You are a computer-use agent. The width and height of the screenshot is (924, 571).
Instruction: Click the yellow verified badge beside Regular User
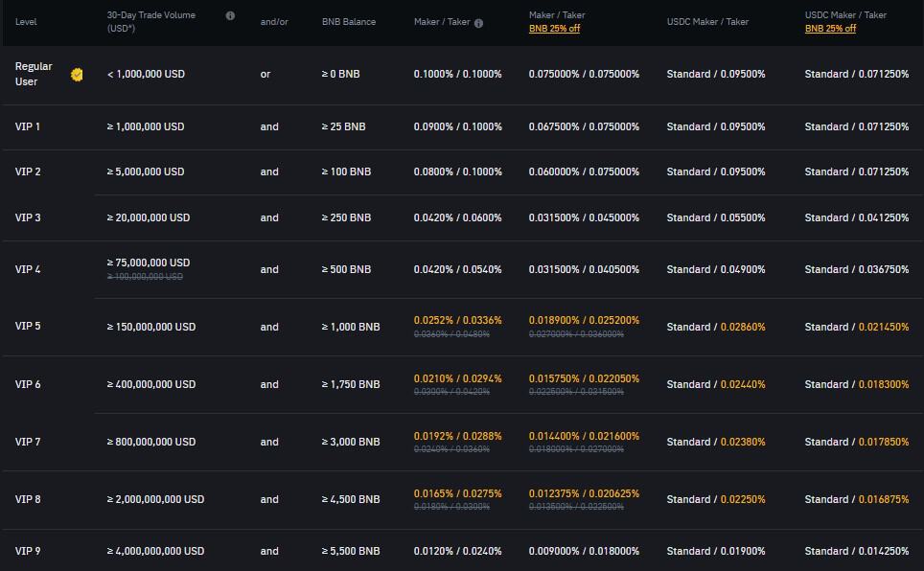click(x=77, y=74)
